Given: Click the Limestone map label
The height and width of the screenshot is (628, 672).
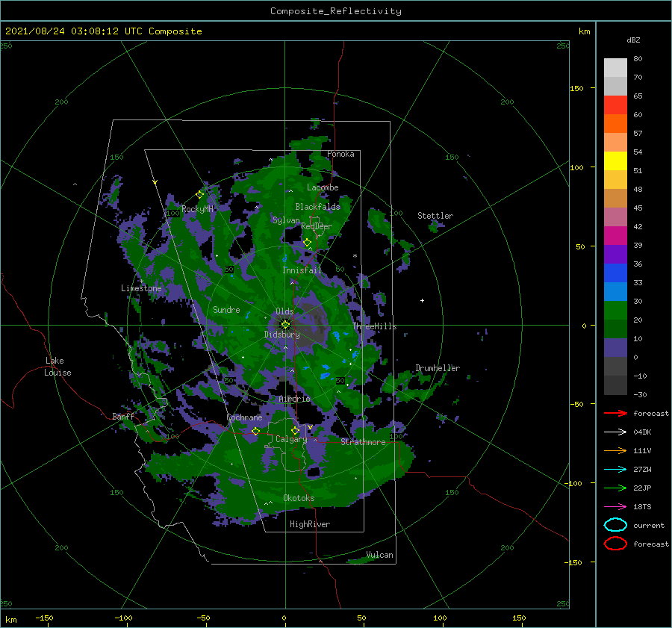Looking at the screenshot, I should coord(141,288).
